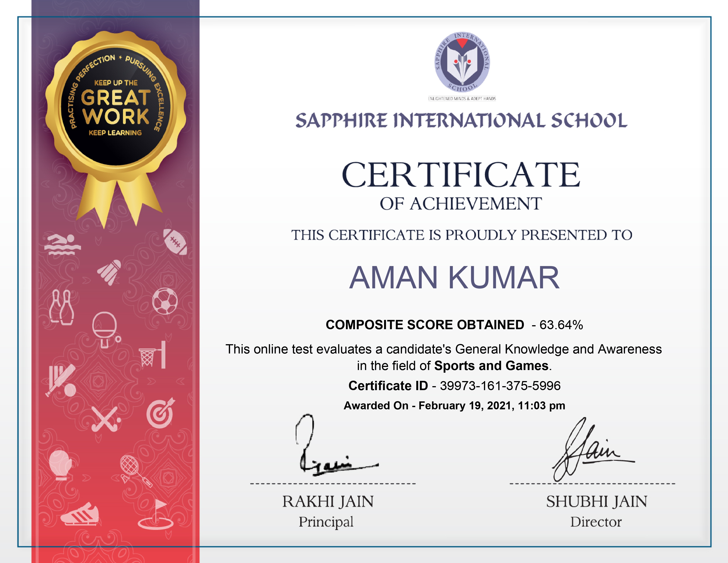Click the boxing glove icon

click(60, 465)
